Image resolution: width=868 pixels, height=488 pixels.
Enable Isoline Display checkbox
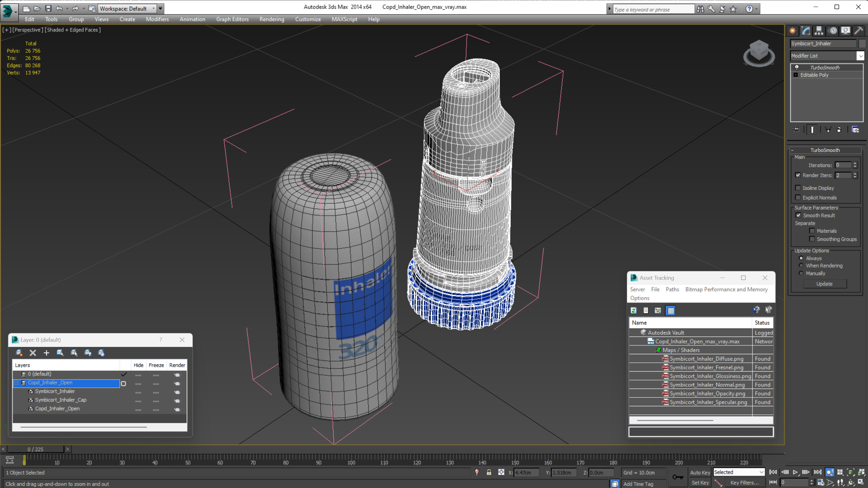coord(798,188)
